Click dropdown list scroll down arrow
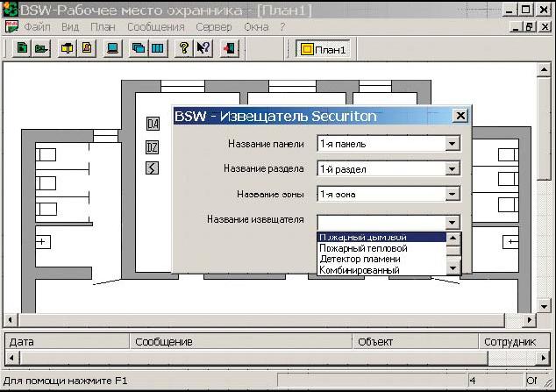This screenshot has height=392, width=556. (453, 268)
